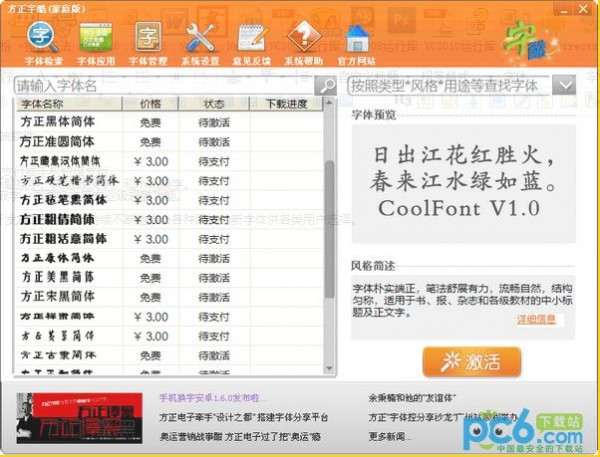Select the 方正毡笔黑简体 font row
The height and width of the screenshot is (457, 600).
tap(170, 200)
